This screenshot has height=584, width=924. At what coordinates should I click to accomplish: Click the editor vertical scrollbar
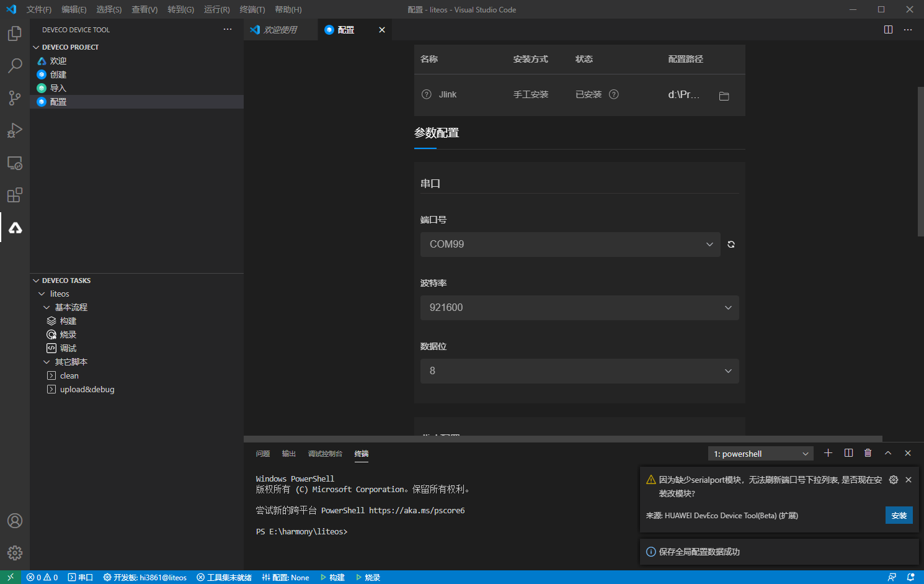920,161
